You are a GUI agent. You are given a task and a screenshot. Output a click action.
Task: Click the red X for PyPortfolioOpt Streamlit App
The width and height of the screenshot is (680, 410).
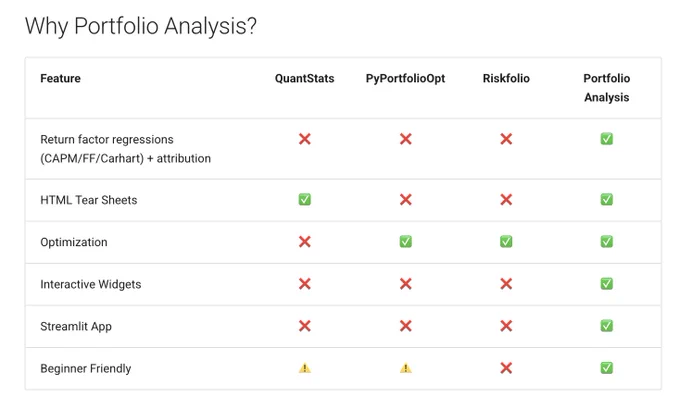tap(405, 326)
